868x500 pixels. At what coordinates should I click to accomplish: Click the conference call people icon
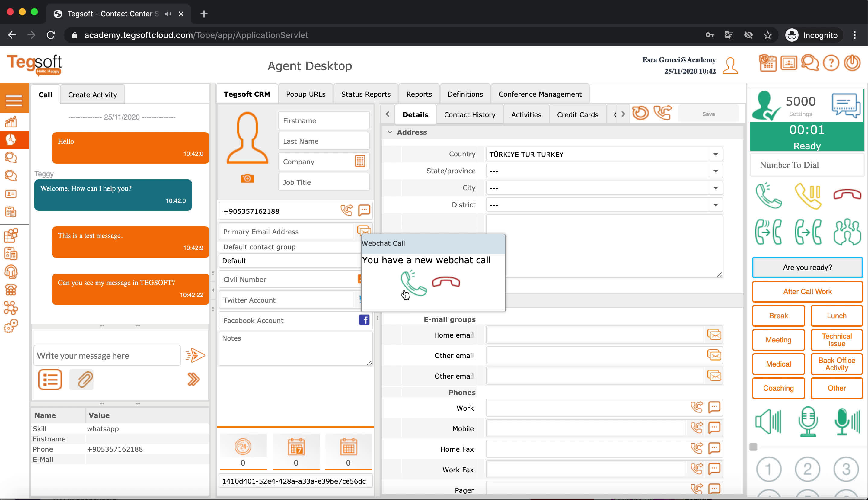[847, 232]
